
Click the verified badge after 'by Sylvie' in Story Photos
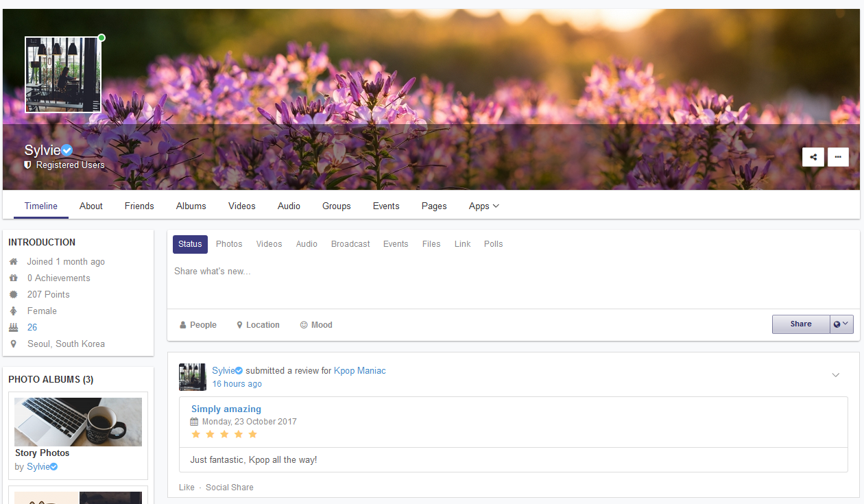[53, 467]
